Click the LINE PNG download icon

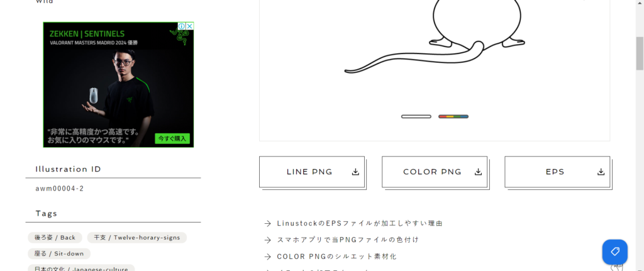pos(355,172)
